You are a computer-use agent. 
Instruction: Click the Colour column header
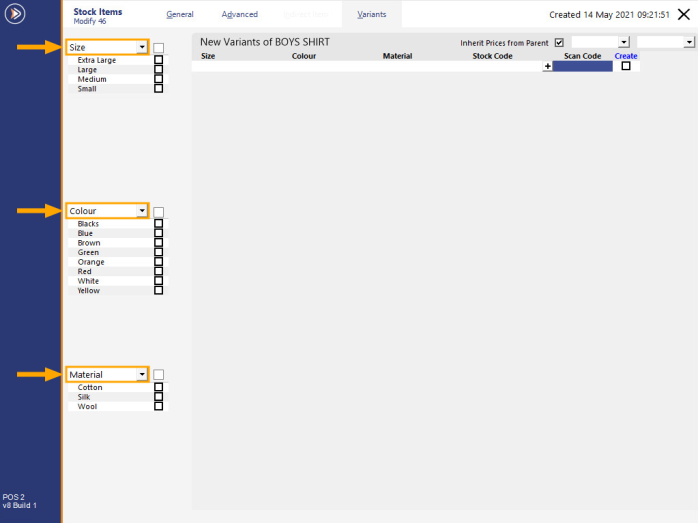point(304,56)
